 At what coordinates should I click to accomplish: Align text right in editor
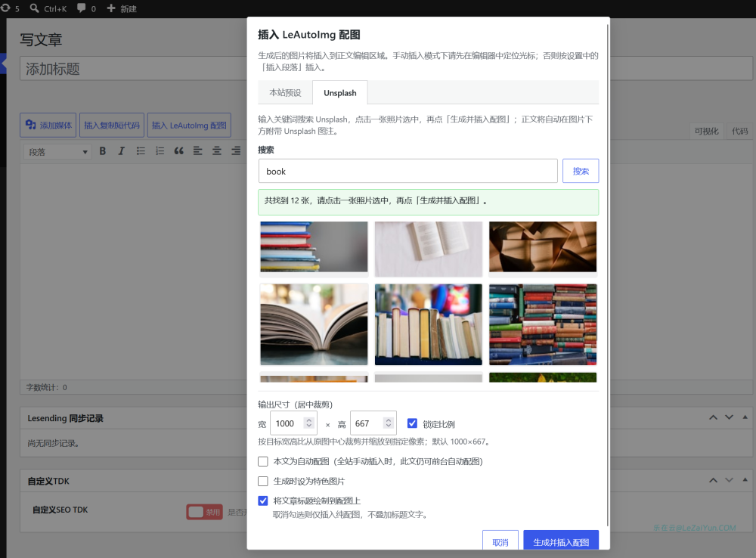[x=236, y=151]
